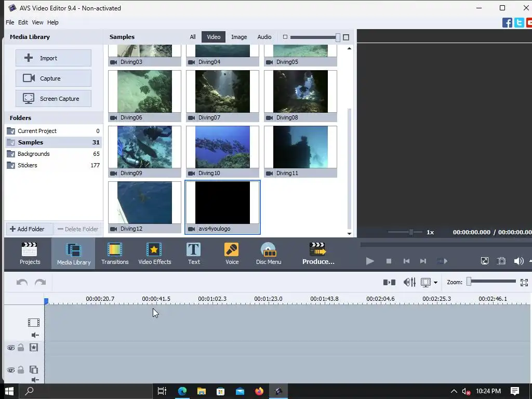Click the Import button
532x399 pixels.
coord(54,58)
